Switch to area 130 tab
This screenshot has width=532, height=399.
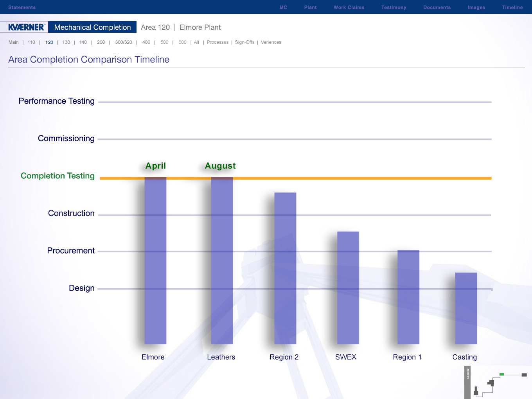coord(66,42)
